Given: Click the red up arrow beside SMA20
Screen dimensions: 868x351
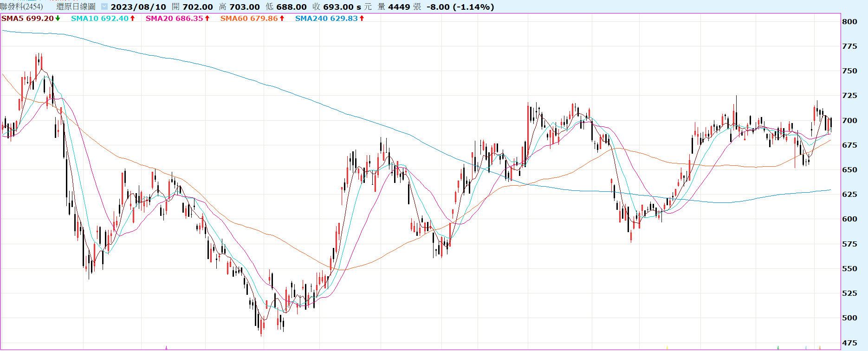Looking at the screenshot, I should pos(207,19).
